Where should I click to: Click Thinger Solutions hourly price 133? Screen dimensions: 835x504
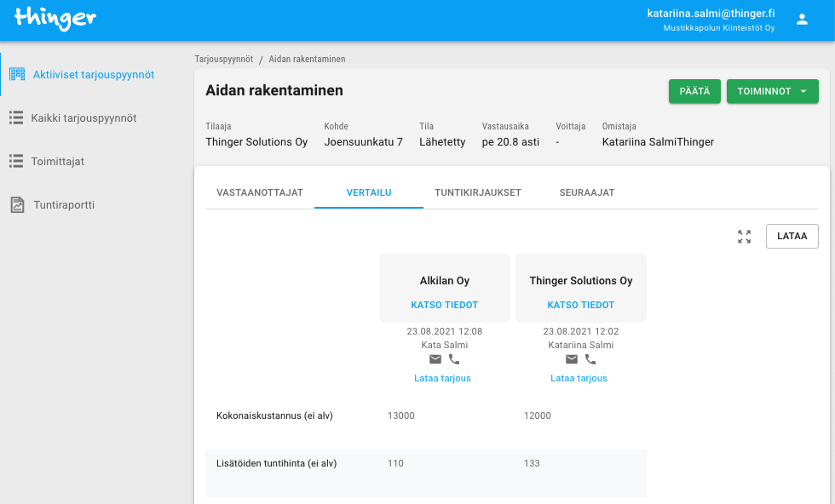[x=532, y=463]
